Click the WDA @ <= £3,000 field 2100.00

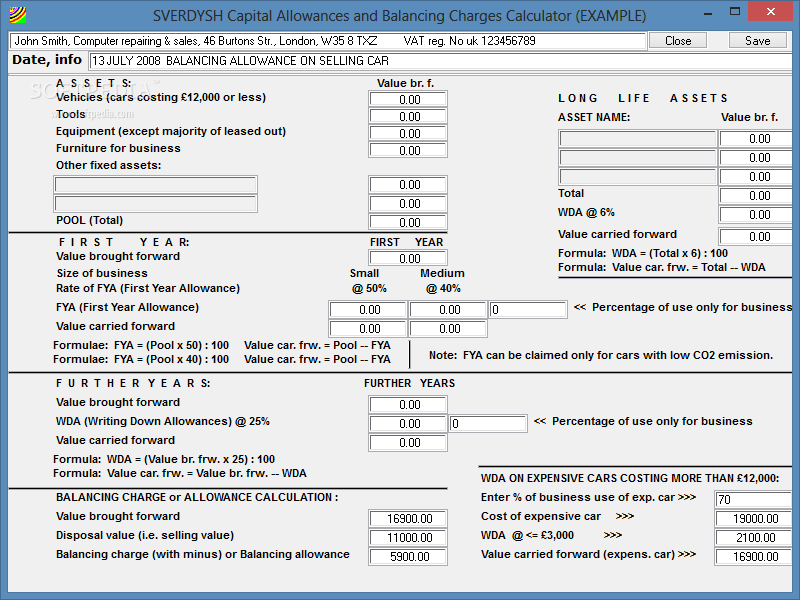pyautogui.click(x=754, y=537)
